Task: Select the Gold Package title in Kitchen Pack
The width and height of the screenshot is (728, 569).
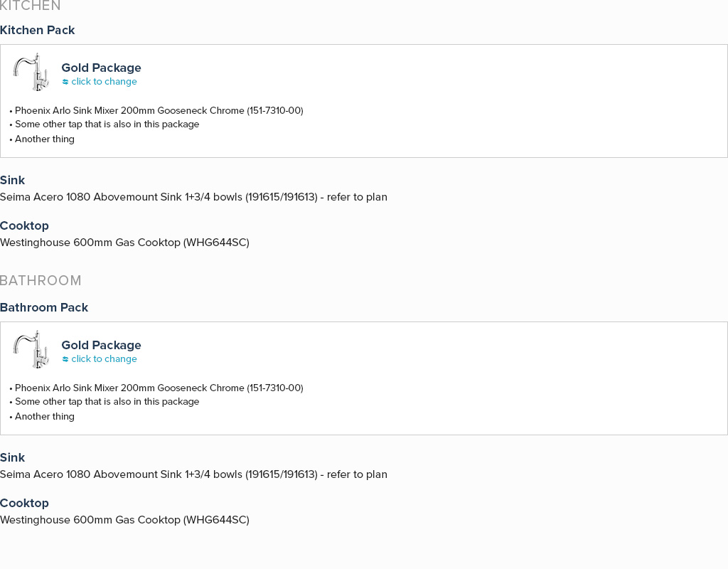Action: (x=101, y=68)
